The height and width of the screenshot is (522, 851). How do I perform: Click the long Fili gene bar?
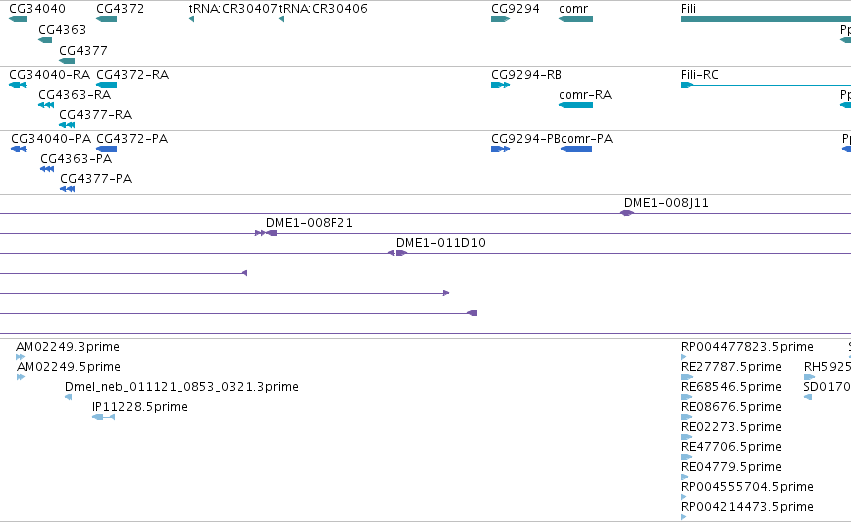[x=766, y=19]
